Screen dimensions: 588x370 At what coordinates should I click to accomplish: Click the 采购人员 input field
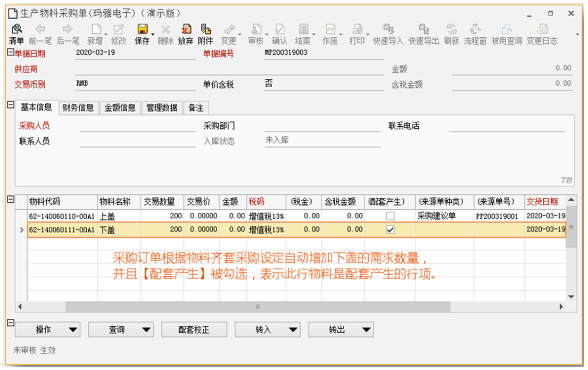(x=137, y=126)
